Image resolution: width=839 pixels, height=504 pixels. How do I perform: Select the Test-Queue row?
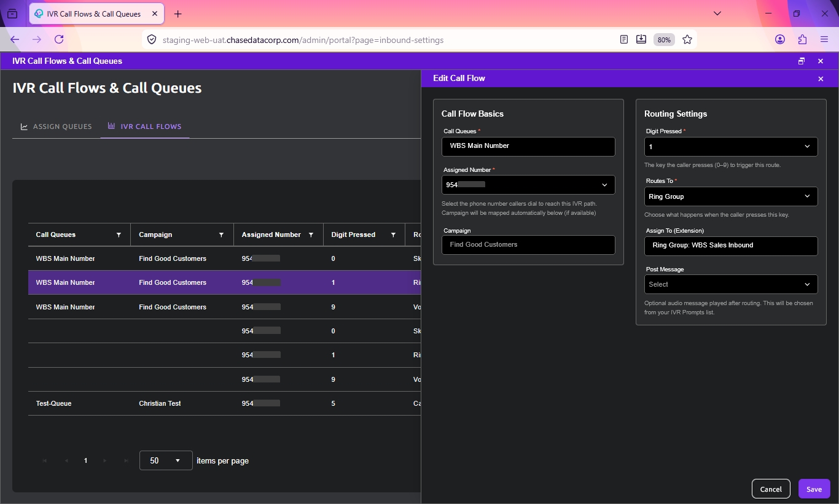pyautogui.click(x=224, y=403)
